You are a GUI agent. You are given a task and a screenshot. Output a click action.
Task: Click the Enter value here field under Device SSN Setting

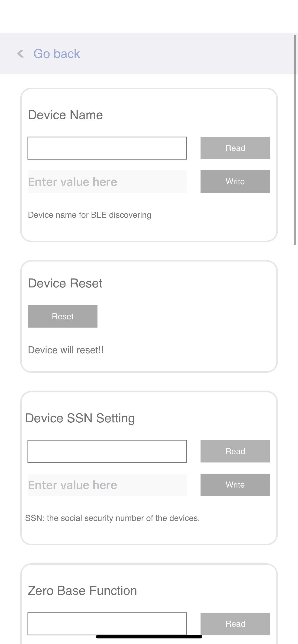click(x=107, y=485)
